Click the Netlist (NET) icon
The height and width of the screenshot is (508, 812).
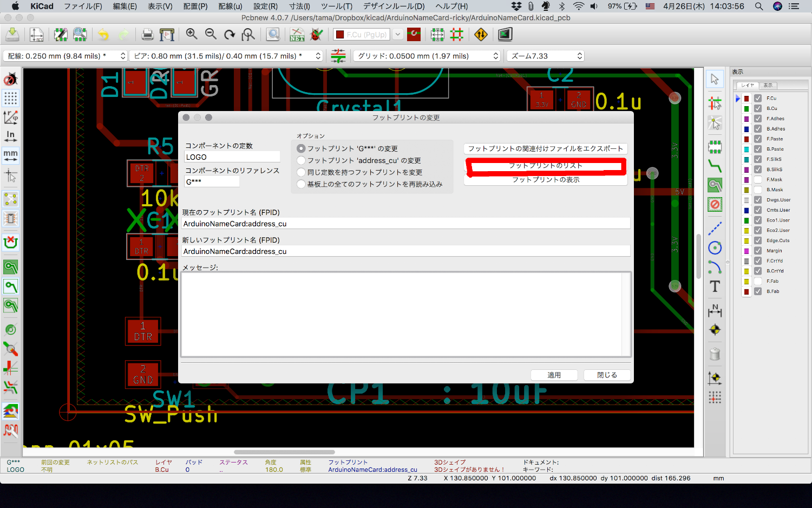pyautogui.click(x=297, y=35)
